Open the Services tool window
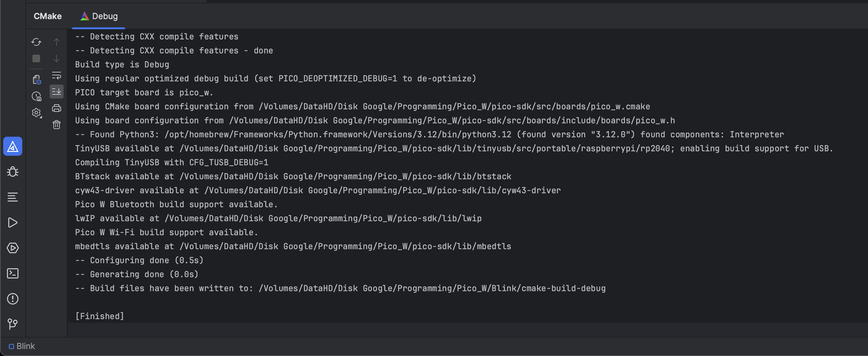868x356 pixels. point(13,248)
